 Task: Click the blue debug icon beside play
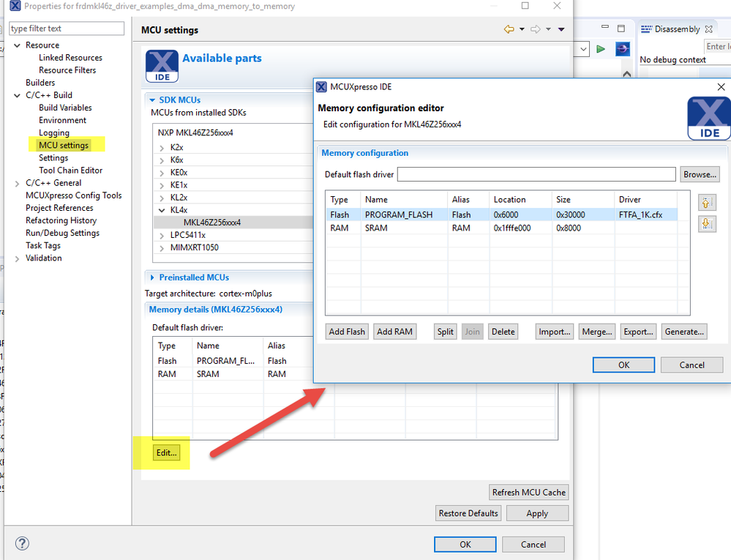tap(623, 48)
